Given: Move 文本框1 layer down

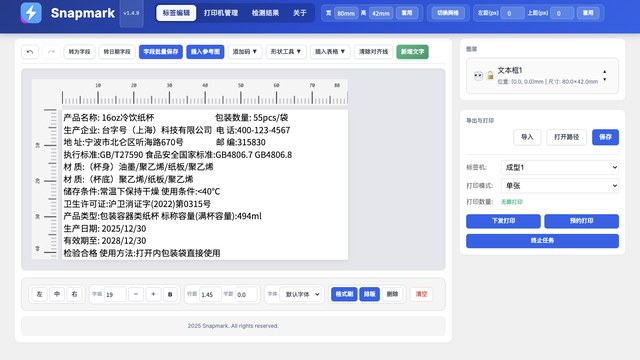Looking at the screenshot, I should [x=604, y=79].
